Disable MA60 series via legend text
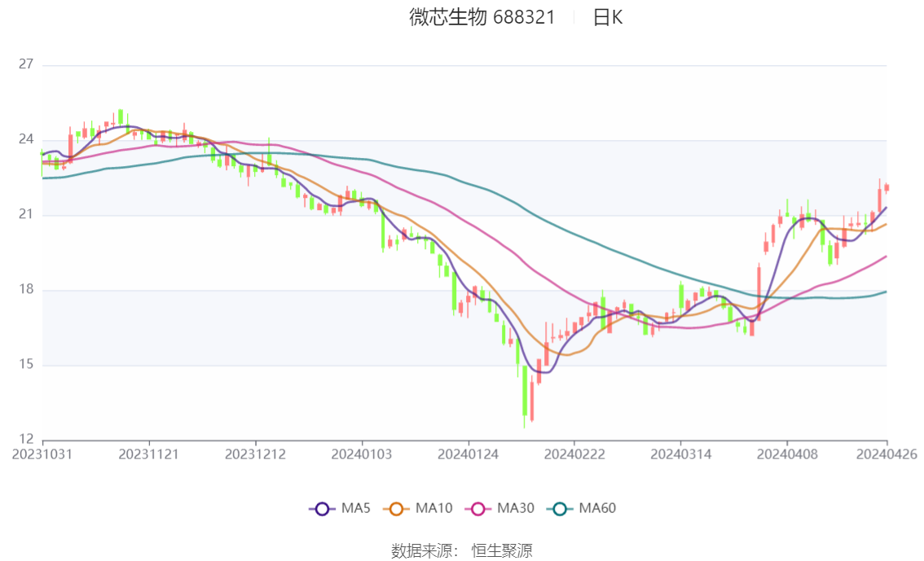Viewport: 924px width, 561px height. tap(597, 509)
